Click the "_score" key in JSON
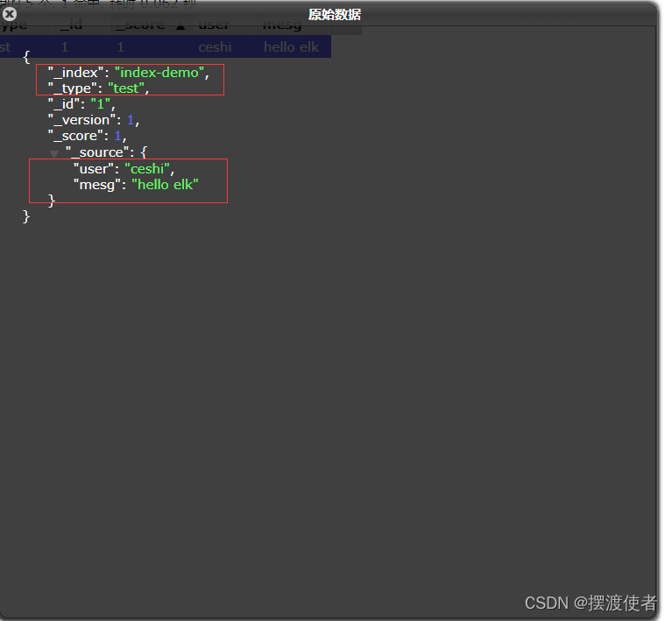The width and height of the screenshot is (672, 621). (75, 136)
